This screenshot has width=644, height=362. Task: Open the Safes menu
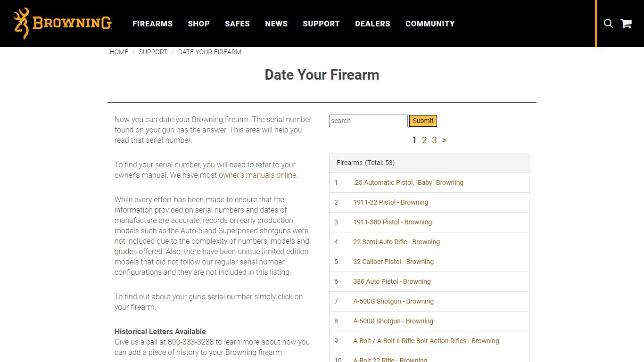(x=237, y=24)
